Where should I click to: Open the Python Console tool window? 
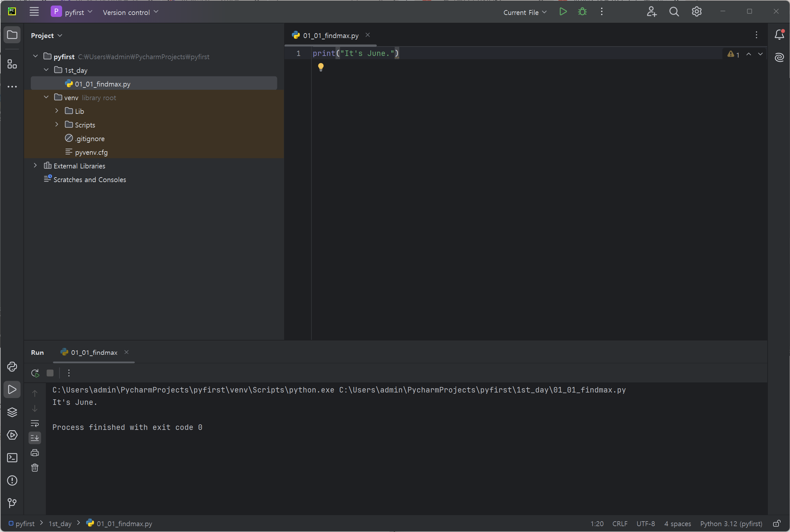click(12, 367)
